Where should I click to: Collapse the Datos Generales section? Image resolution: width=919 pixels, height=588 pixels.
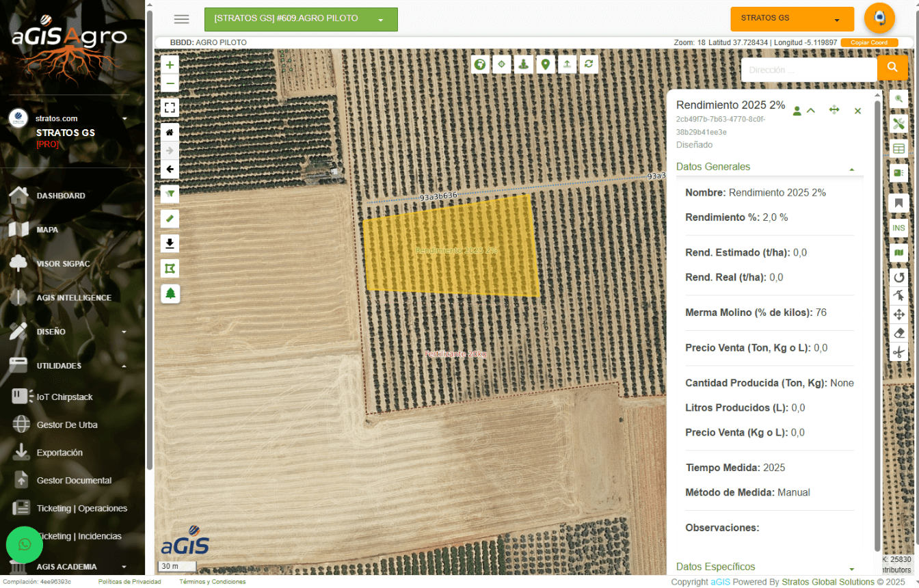(x=851, y=168)
